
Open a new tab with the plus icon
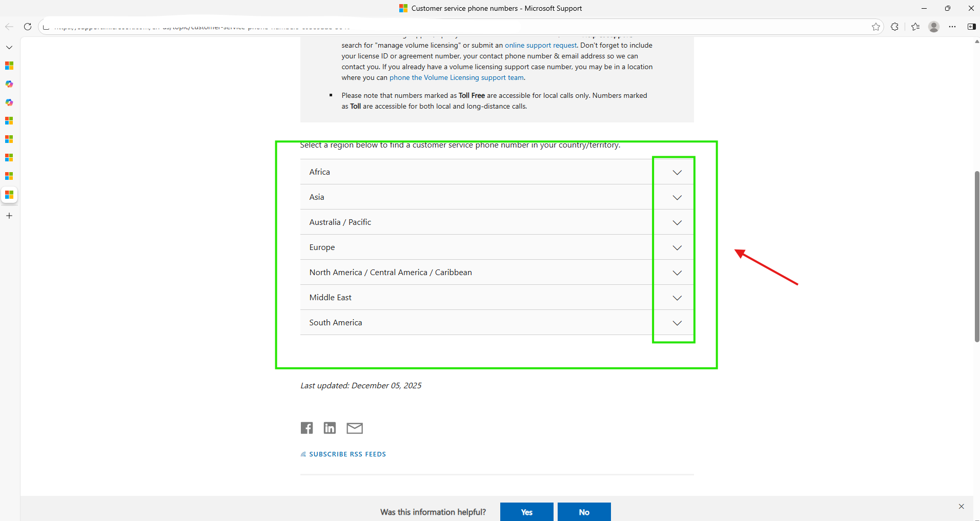click(9, 216)
